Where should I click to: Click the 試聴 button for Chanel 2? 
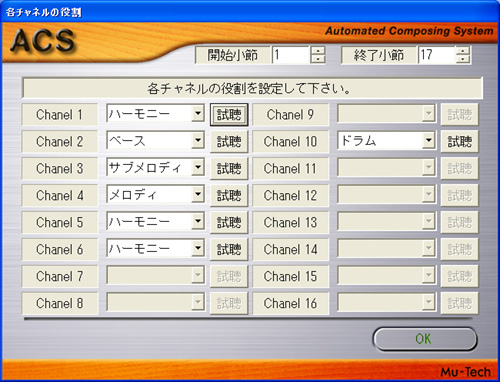(x=229, y=142)
